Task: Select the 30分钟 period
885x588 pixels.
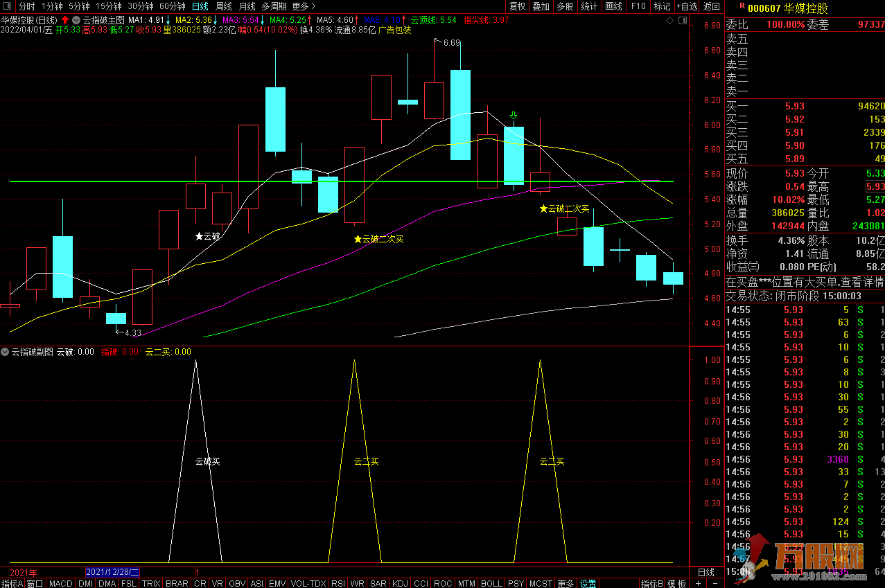Action: [141, 6]
